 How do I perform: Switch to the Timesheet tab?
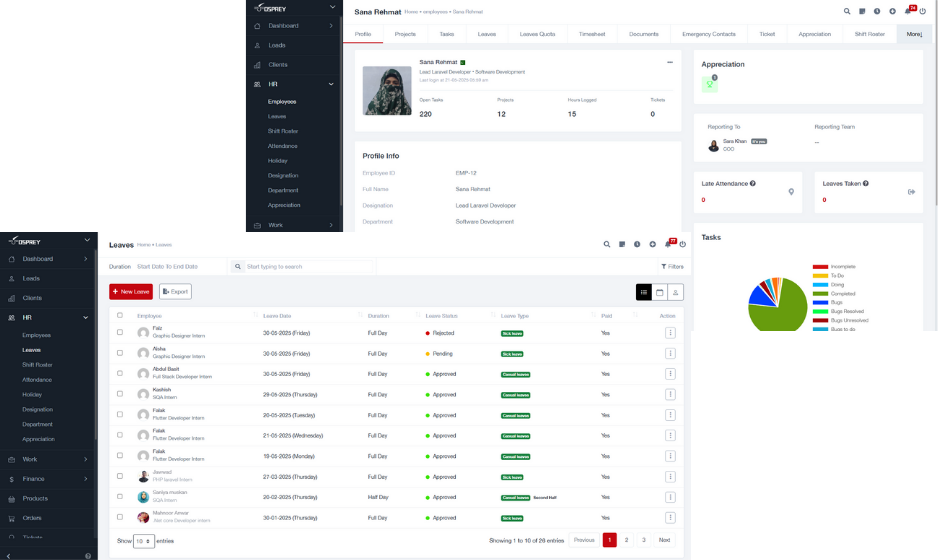(592, 34)
